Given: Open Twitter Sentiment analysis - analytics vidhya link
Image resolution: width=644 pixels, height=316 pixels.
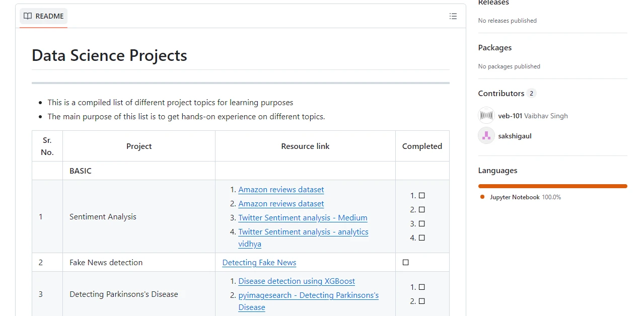Looking at the screenshot, I should click(x=303, y=238).
